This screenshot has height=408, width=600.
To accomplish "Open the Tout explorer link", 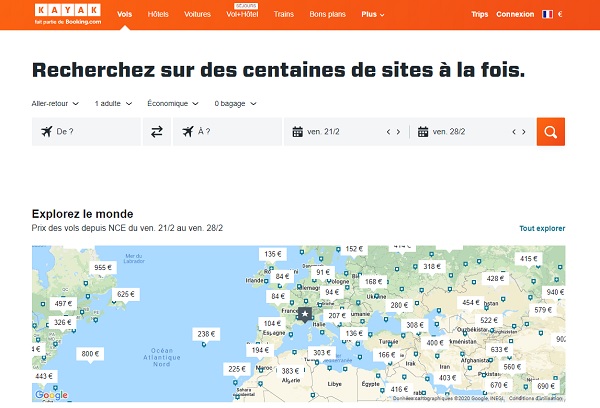I will pos(542,229).
